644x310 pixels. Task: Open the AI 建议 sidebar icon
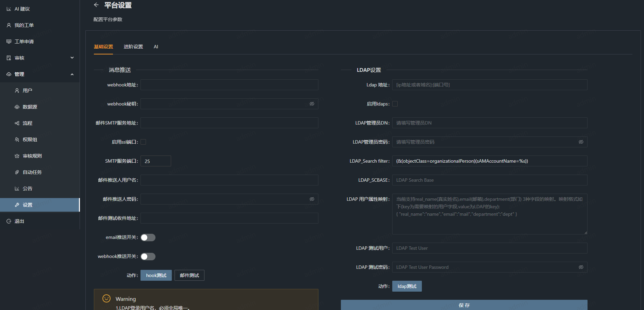(9, 9)
